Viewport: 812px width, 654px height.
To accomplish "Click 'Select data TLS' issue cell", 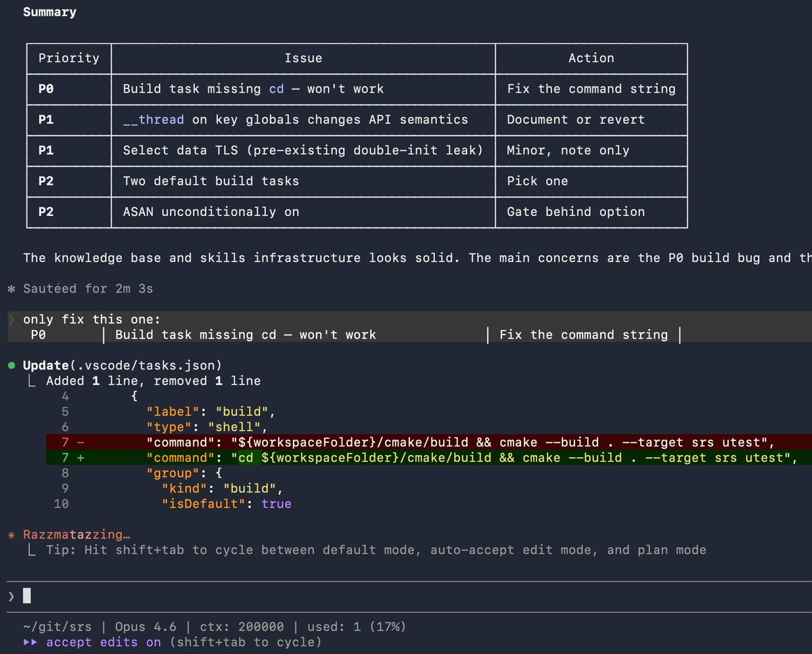I will pyautogui.click(x=302, y=150).
